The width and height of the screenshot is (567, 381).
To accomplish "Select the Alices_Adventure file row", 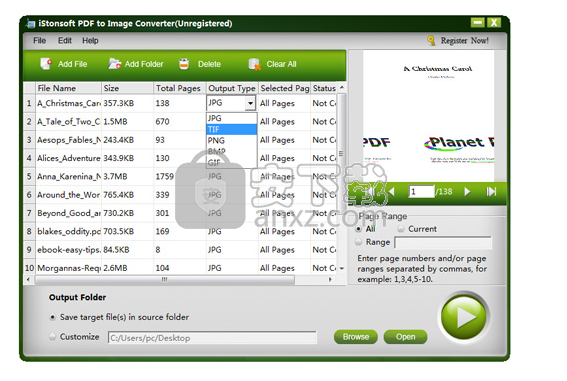I will (x=180, y=158).
